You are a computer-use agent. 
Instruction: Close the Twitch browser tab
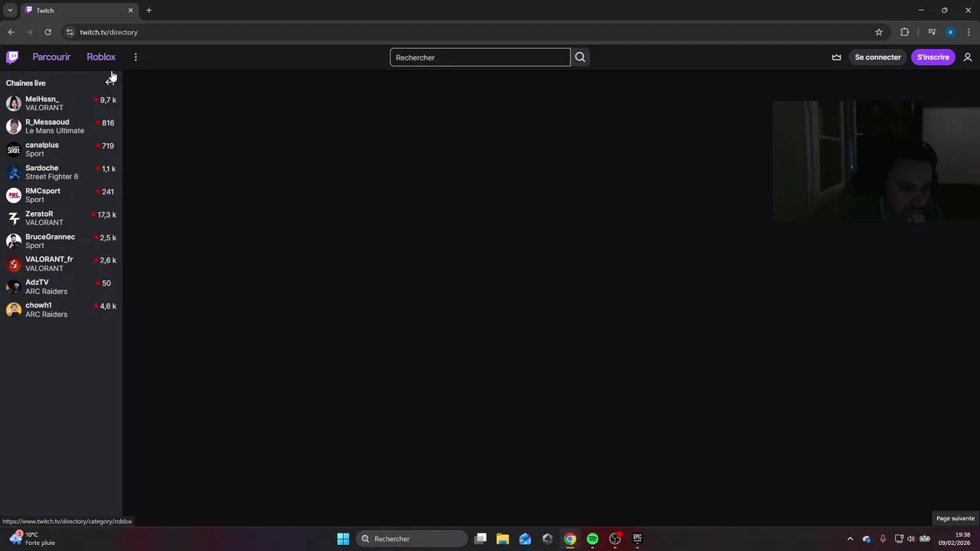pos(130,11)
